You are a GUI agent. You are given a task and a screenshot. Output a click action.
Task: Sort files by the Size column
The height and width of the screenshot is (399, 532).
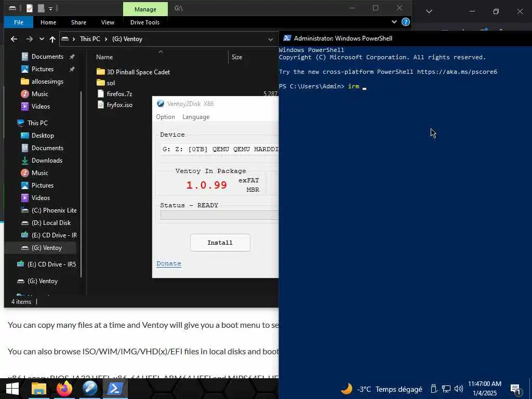point(237,57)
